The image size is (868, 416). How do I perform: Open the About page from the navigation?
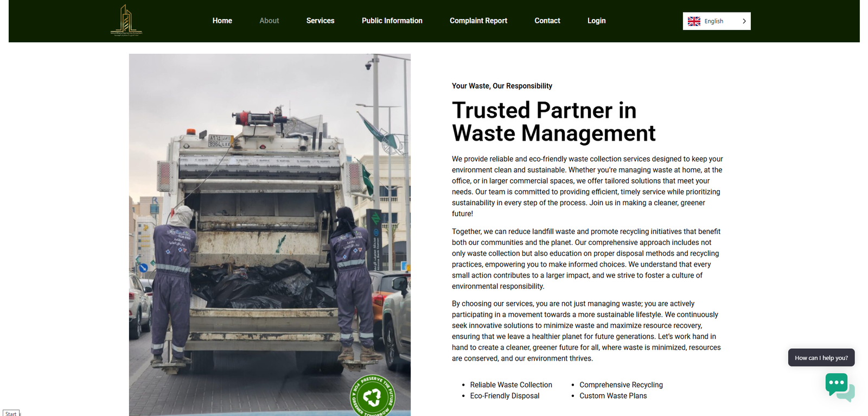269,21
